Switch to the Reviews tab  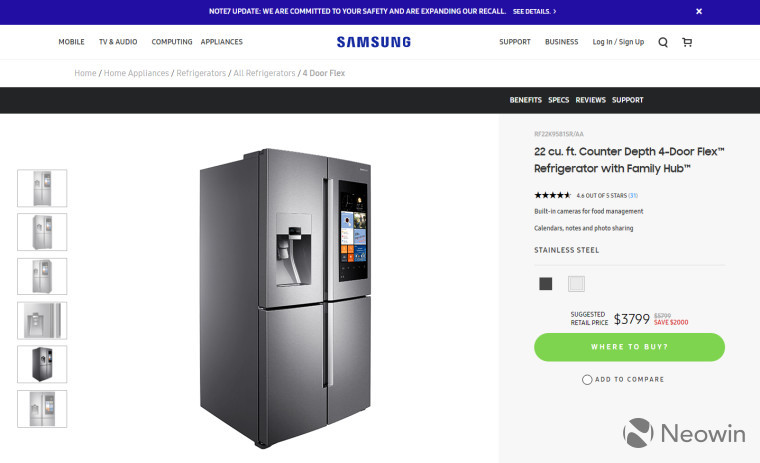[590, 100]
